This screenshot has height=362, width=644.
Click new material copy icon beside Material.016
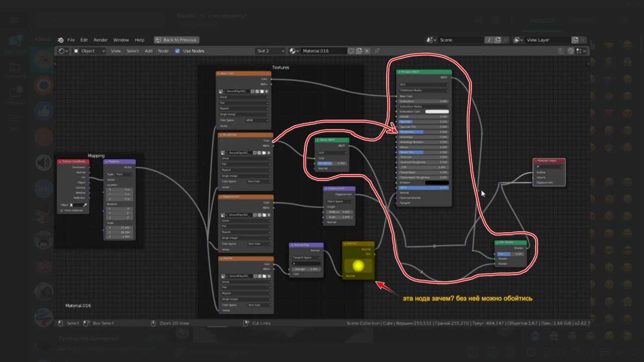pyautogui.click(x=359, y=51)
